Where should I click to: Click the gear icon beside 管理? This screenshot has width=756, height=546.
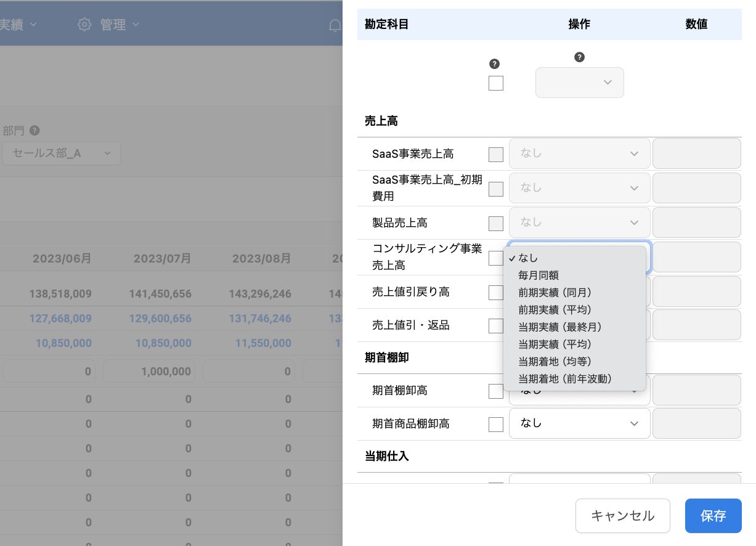click(x=84, y=25)
